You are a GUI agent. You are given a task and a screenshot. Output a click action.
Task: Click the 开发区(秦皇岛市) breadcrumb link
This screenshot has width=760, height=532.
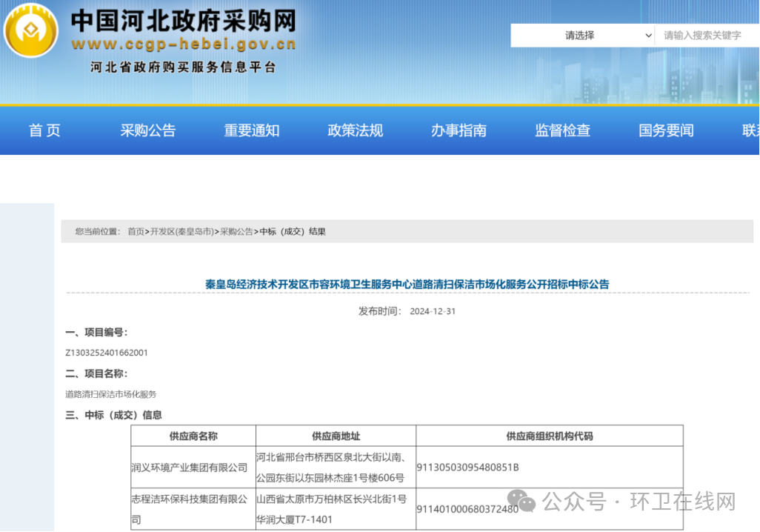point(182,232)
